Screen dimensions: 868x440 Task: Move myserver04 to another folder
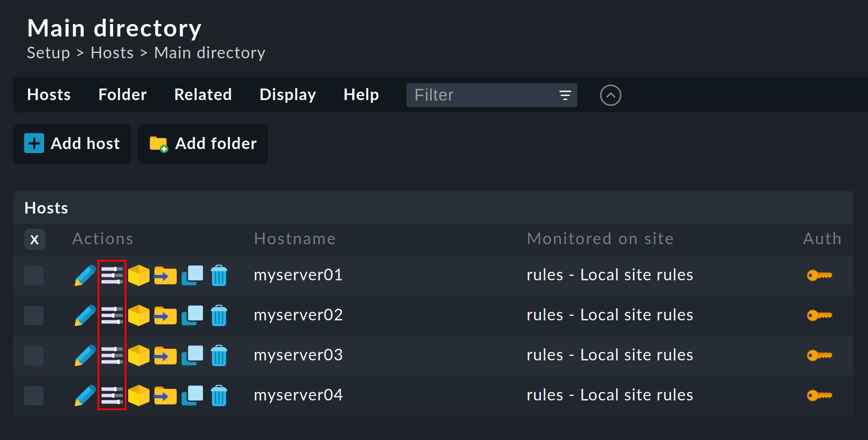pyautogui.click(x=165, y=396)
